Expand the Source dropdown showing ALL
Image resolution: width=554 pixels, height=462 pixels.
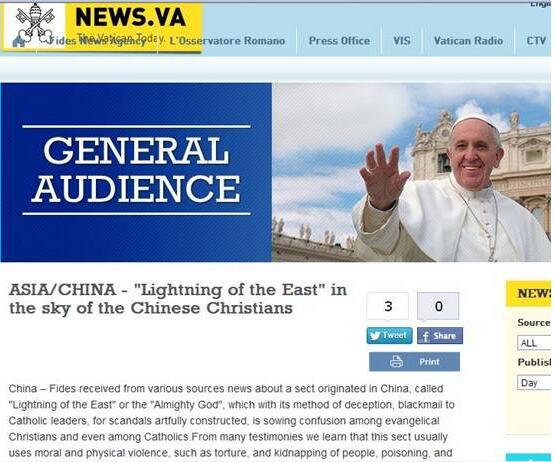pos(534,343)
